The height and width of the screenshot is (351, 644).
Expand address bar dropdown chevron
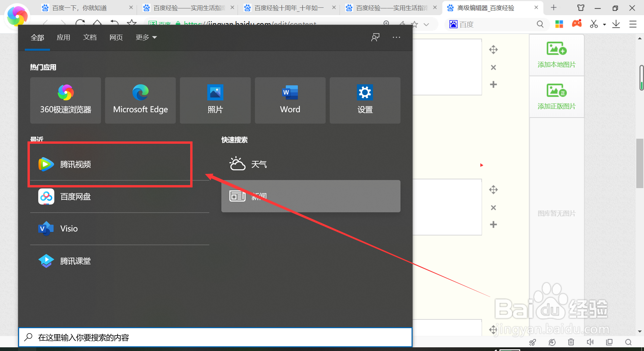[426, 25]
